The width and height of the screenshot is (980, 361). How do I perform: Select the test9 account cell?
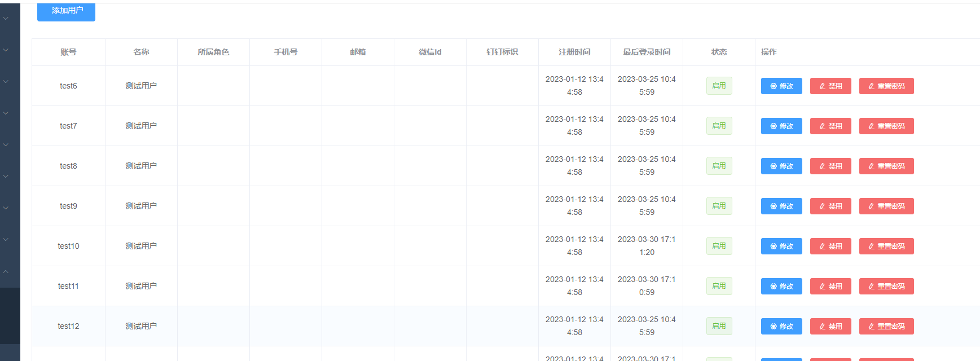[x=68, y=206]
